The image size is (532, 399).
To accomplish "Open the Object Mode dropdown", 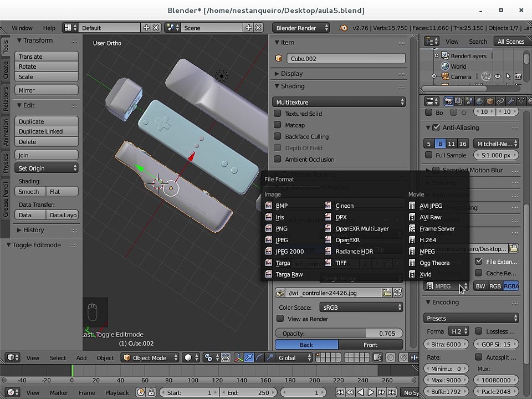I will tap(150, 357).
